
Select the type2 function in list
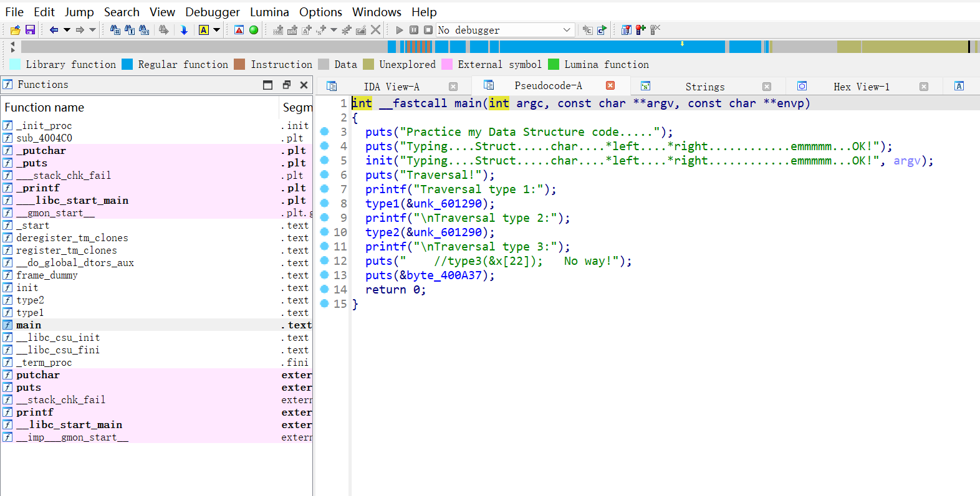(x=30, y=300)
